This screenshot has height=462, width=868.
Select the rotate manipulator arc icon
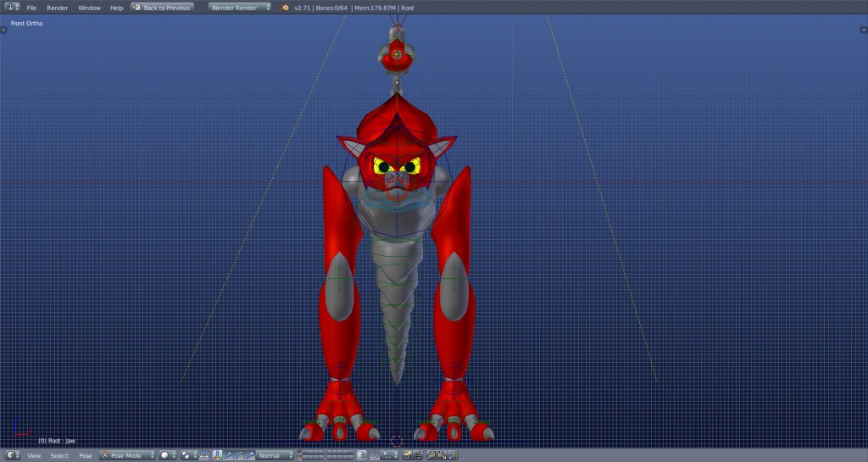click(x=239, y=455)
